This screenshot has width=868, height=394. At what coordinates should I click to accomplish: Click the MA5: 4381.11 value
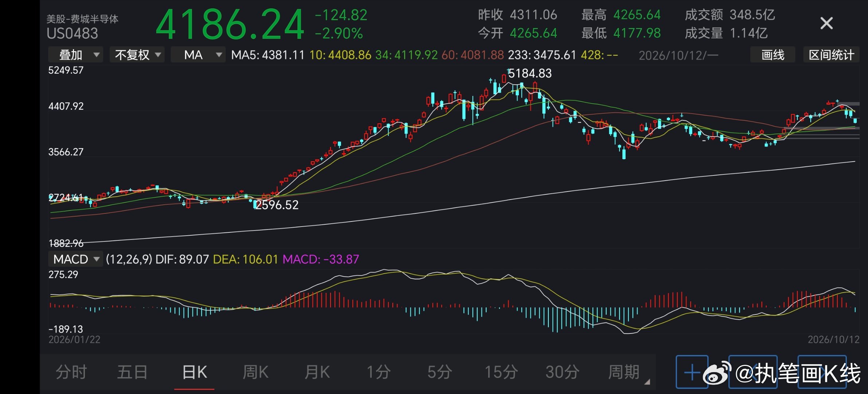(x=268, y=55)
